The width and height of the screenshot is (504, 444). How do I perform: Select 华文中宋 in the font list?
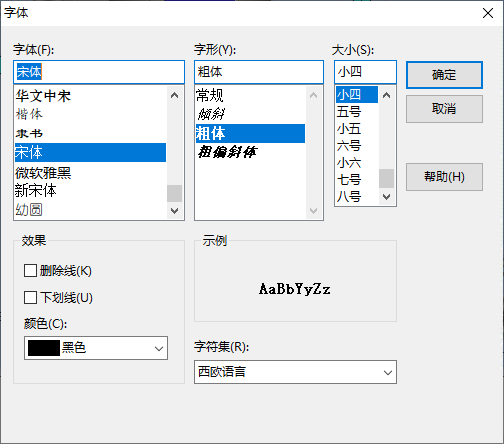tap(90, 96)
